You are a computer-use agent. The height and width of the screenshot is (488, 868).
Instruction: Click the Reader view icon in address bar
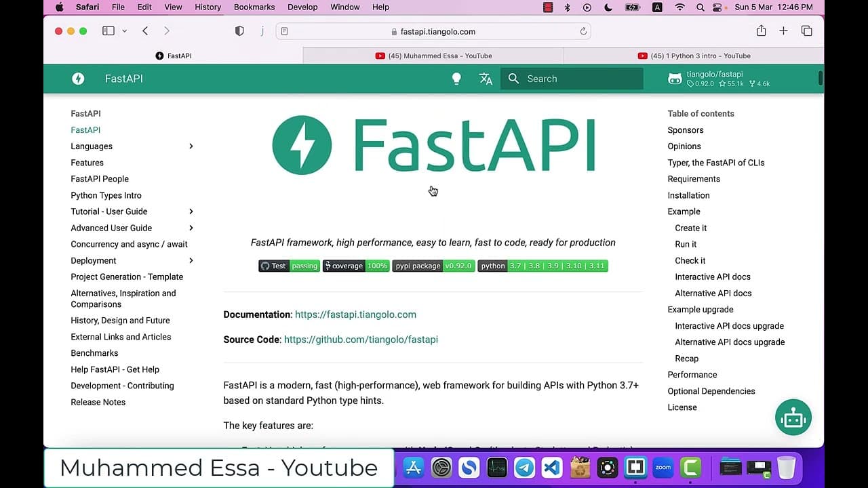[x=284, y=31]
